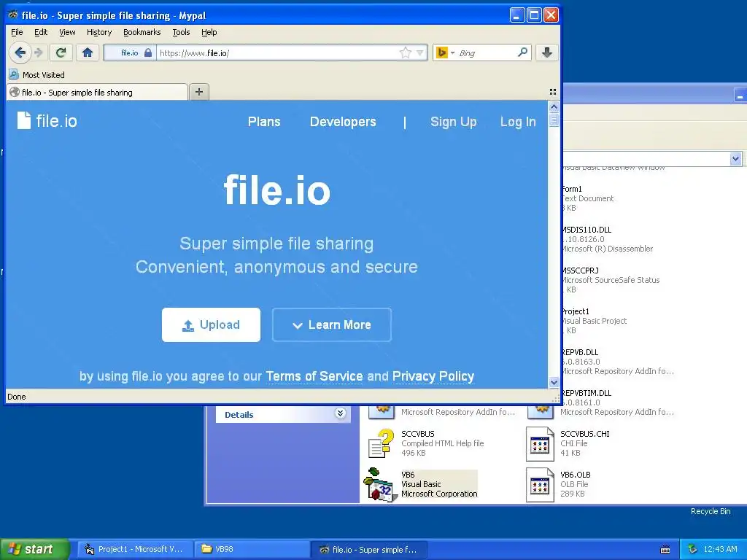Screen dimensions: 747x560
Task: Select REPVB.DLL in Explorer window
Action: [x=619, y=362]
